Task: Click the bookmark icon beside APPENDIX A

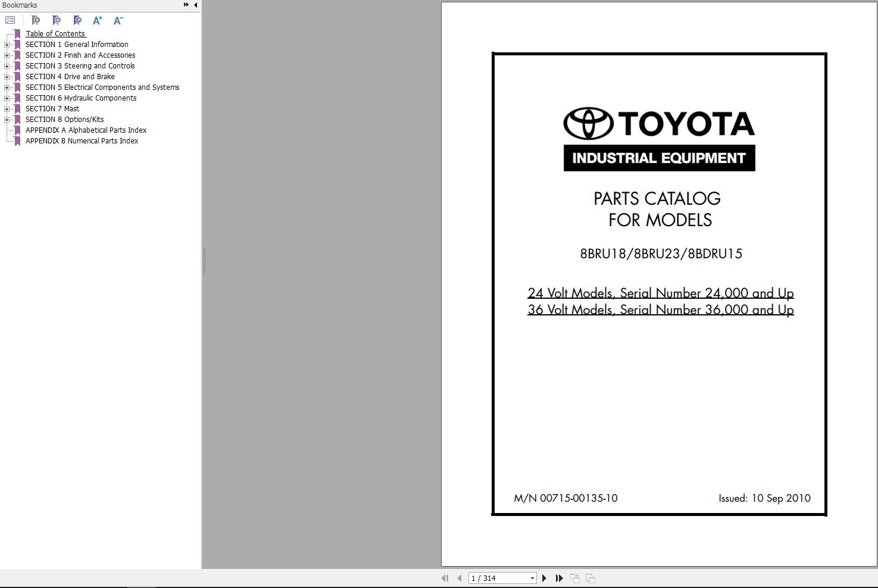Action: [x=17, y=130]
